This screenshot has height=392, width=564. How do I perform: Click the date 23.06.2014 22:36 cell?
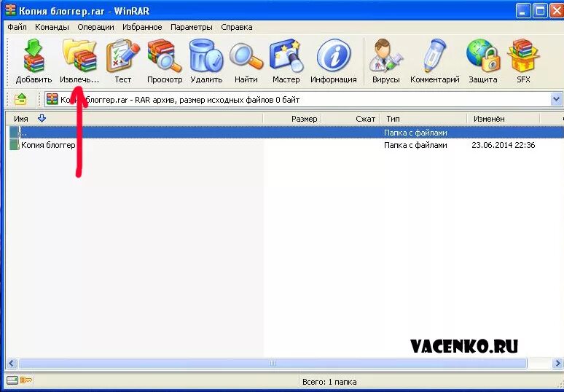[x=504, y=145]
